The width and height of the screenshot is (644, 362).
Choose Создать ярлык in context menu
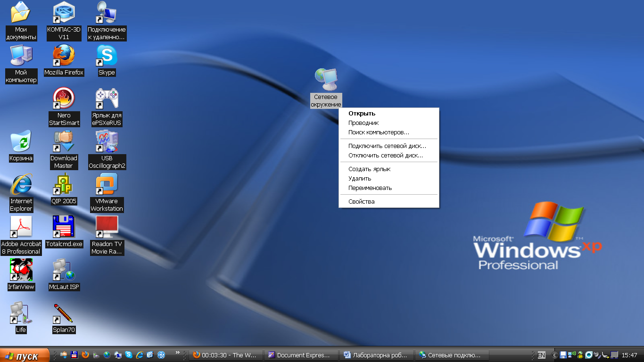point(389,169)
